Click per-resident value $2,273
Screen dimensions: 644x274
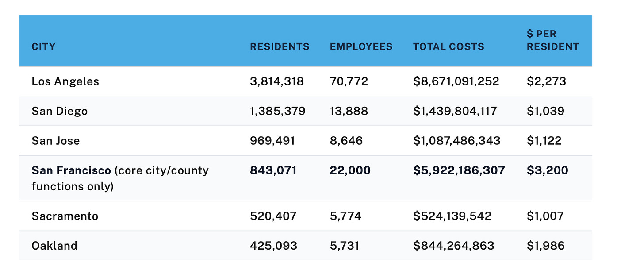(546, 81)
